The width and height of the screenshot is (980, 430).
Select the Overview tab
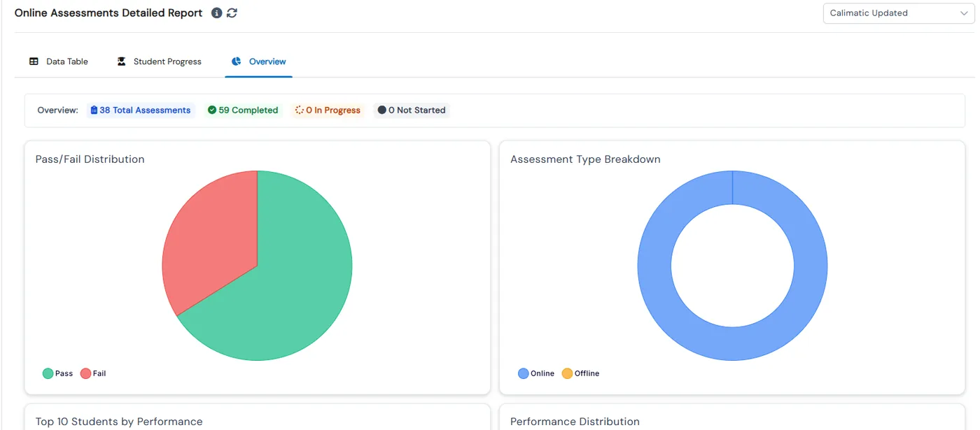tap(258, 62)
